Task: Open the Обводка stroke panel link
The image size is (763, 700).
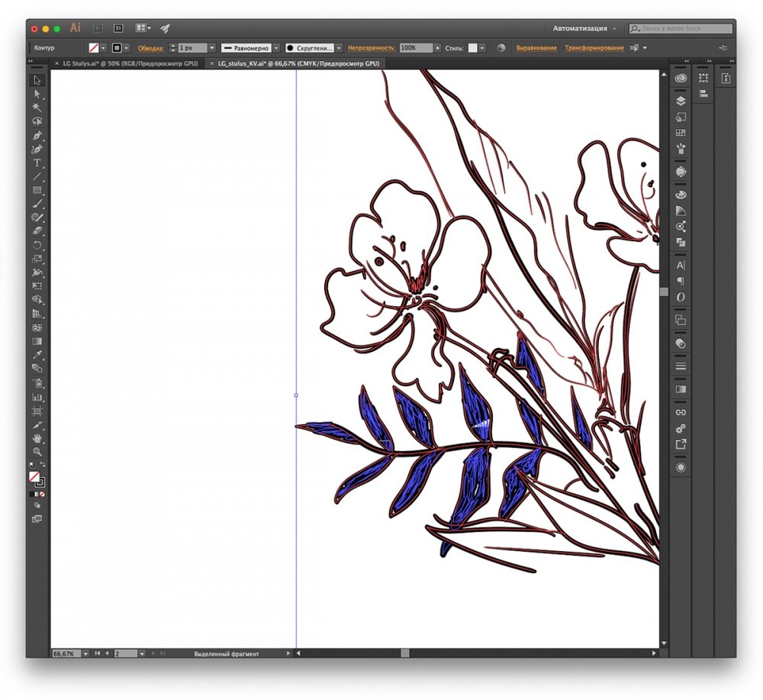Action: point(151,48)
